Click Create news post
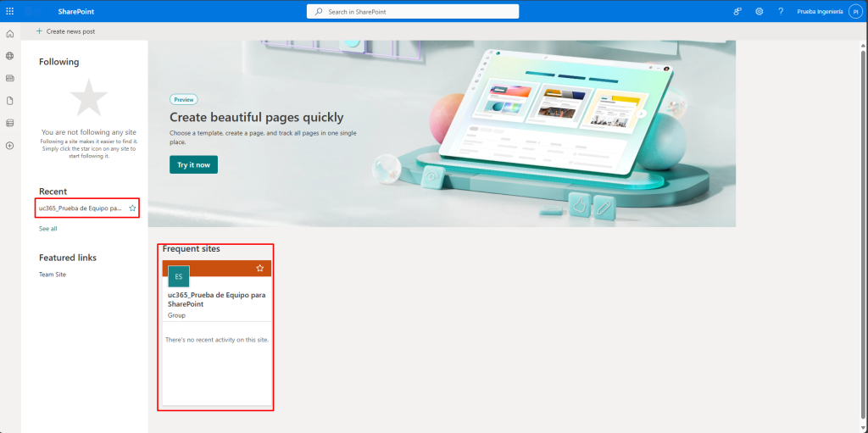The width and height of the screenshot is (868, 433). (65, 31)
